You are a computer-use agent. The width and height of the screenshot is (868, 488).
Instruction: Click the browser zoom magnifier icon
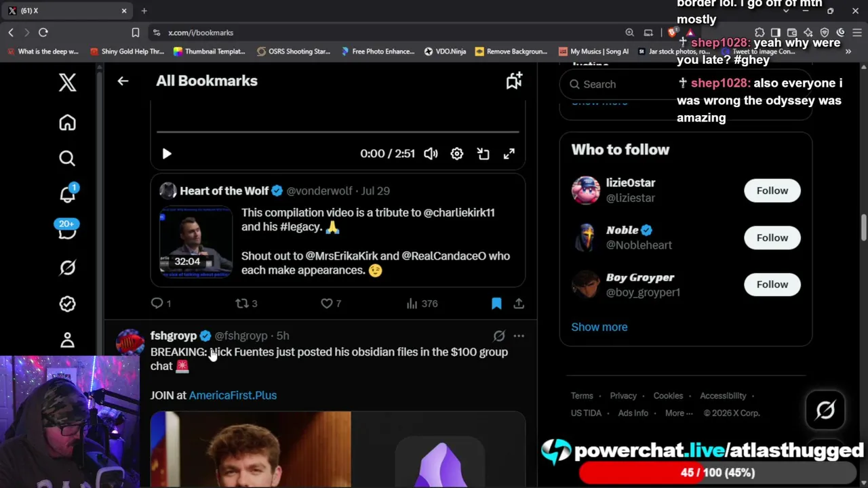630,33
